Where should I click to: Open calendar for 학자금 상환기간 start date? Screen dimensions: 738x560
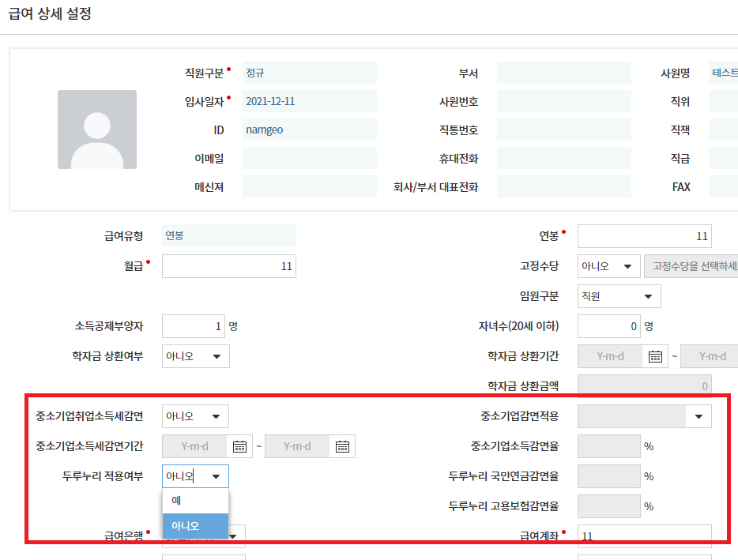655,356
